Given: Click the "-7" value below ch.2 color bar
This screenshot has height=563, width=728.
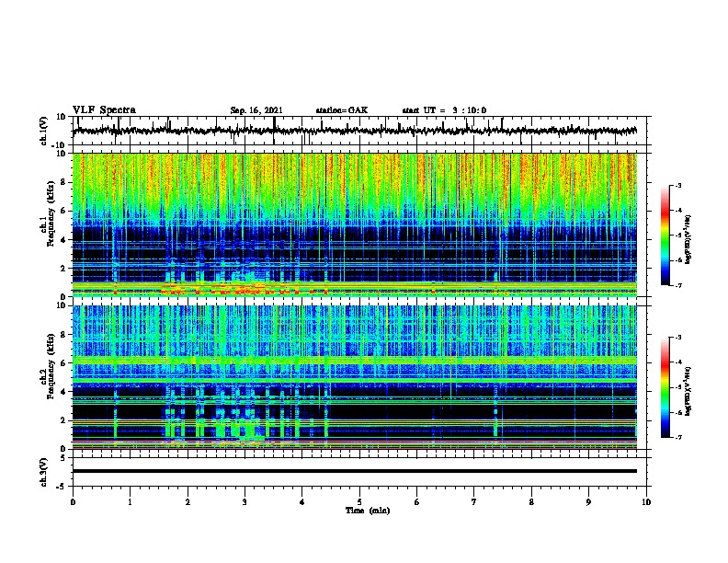Looking at the screenshot, I should 678,438.
